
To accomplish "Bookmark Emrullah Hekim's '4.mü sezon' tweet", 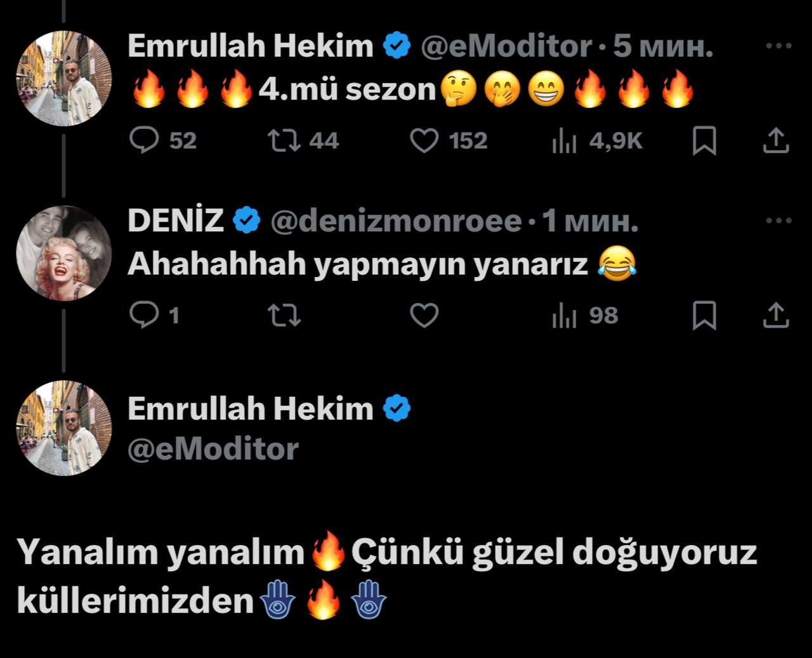I will [x=704, y=141].
